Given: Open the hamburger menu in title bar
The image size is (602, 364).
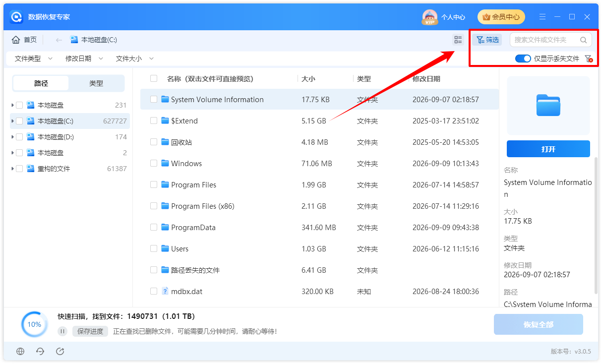Looking at the screenshot, I should [x=543, y=17].
